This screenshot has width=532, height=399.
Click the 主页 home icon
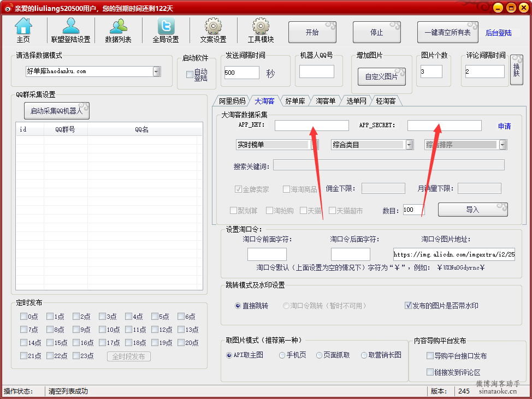tap(23, 26)
